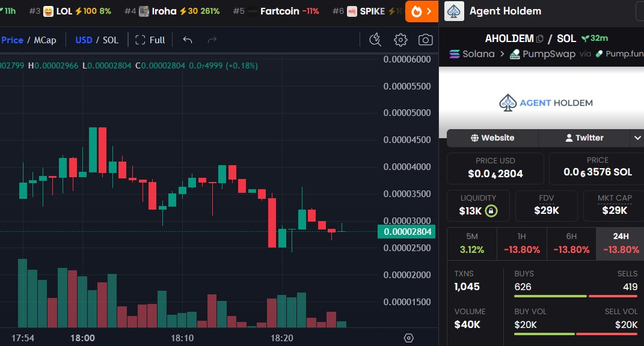Click the PRICE in SOL value box
Viewport: 644px width, 346px height.
click(x=597, y=168)
